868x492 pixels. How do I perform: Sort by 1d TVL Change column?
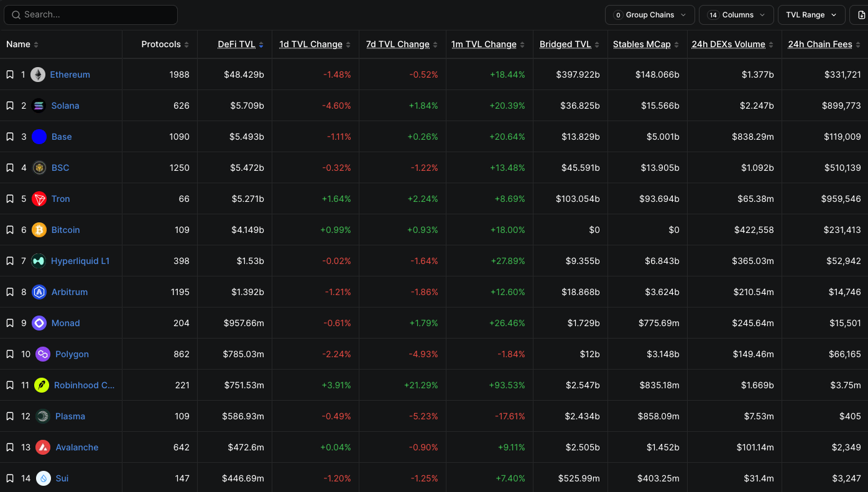click(x=315, y=45)
